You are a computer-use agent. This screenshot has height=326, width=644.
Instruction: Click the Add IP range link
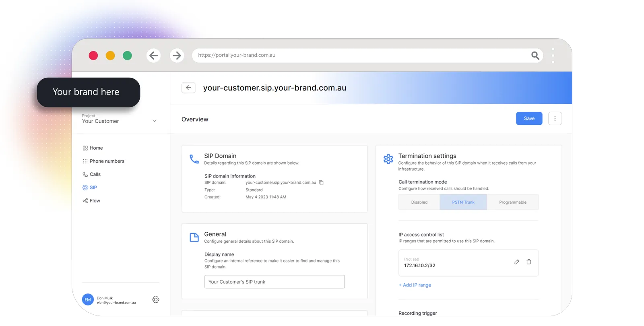(x=415, y=285)
